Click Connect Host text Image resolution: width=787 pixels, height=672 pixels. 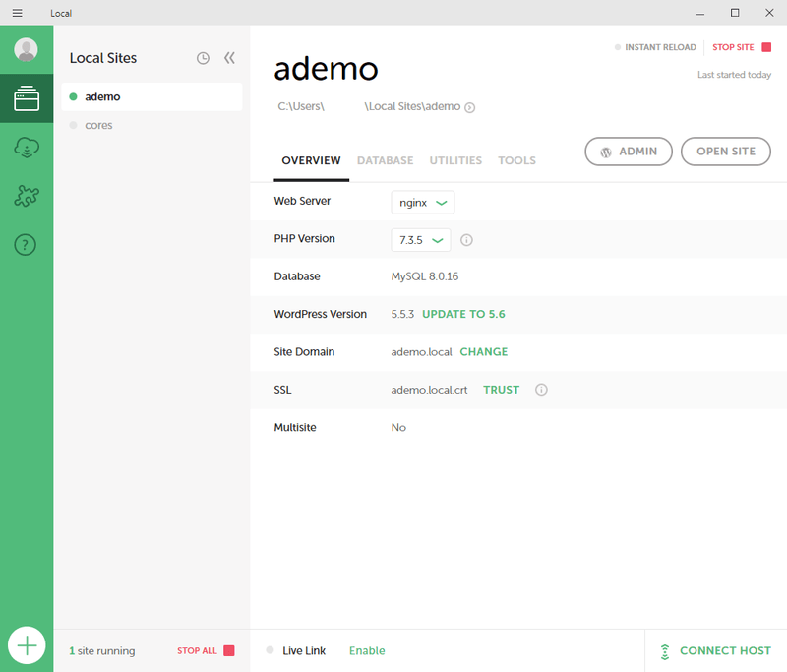[x=725, y=651]
